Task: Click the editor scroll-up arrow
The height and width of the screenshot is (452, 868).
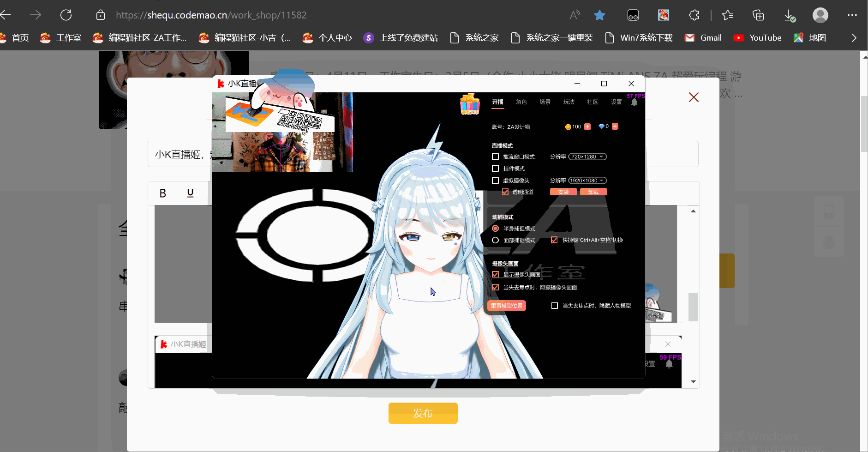Action: click(x=693, y=211)
